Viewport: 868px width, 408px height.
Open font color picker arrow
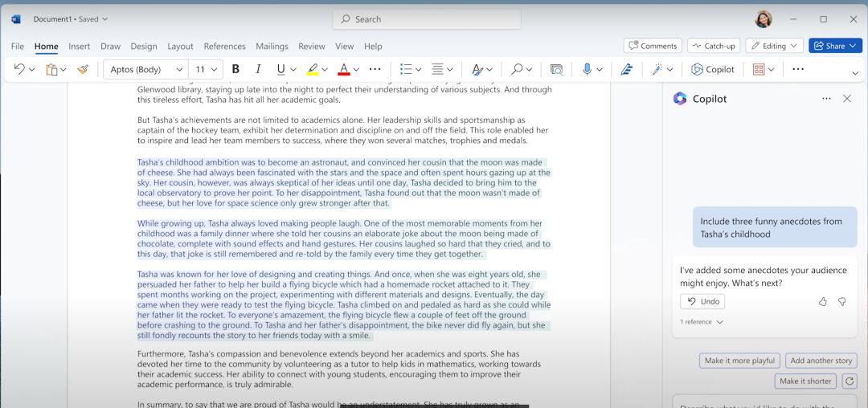(x=356, y=70)
